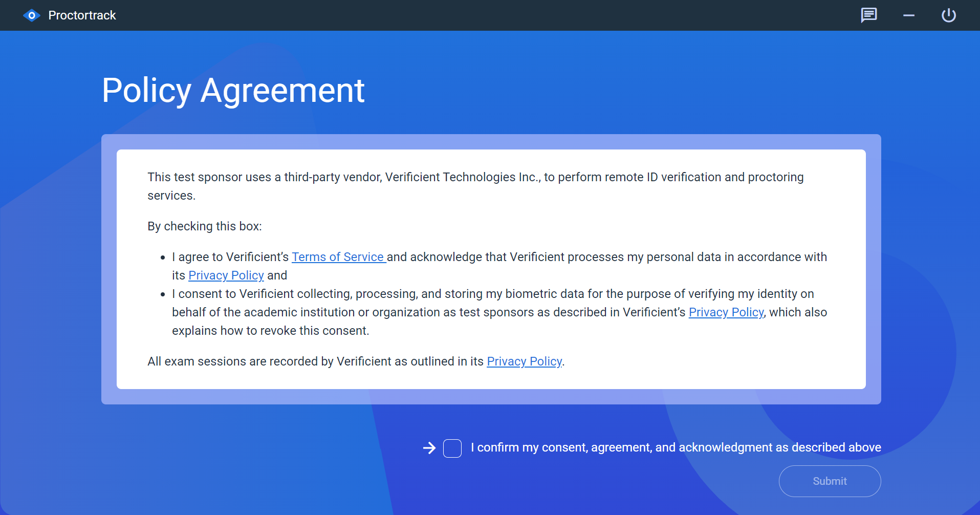The image size is (980, 515).
Task: Click the Policy Agreement heading
Action: point(233,91)
